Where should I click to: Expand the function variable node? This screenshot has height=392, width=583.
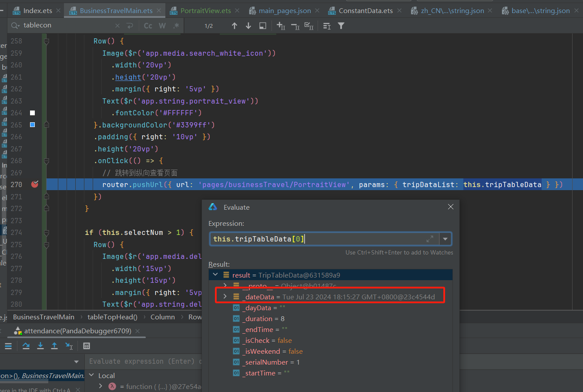[101, 386]
